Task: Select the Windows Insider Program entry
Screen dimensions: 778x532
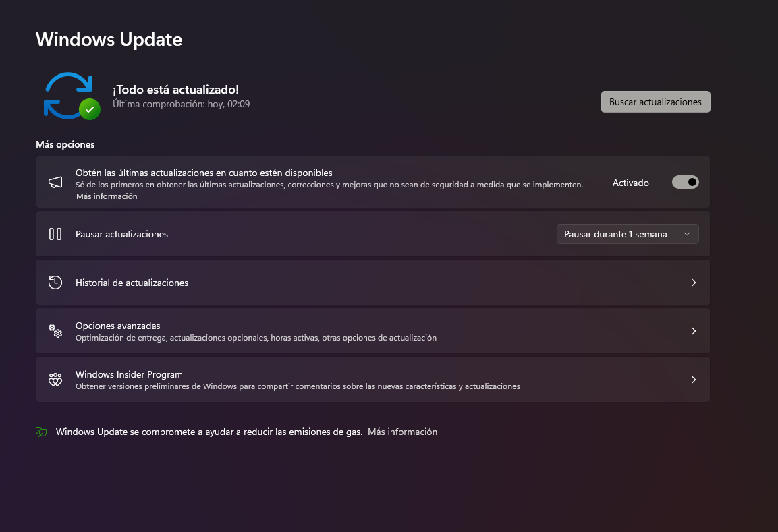Action: [x=373, y=380]
